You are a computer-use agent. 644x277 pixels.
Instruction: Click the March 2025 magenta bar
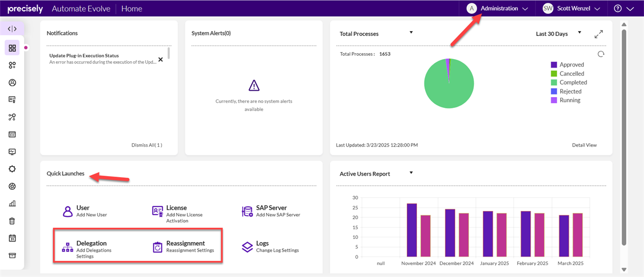coord(576,235)
